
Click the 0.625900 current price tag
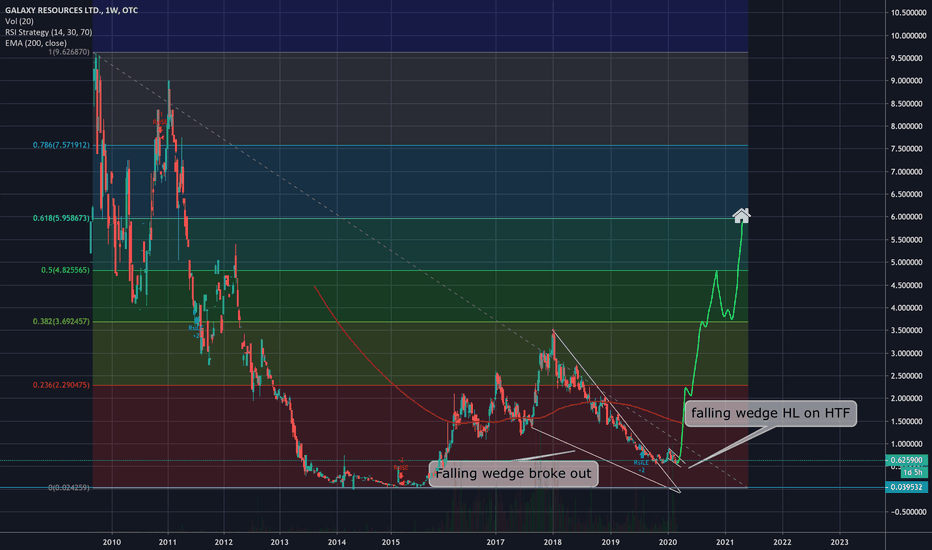[x=906, y=460]
